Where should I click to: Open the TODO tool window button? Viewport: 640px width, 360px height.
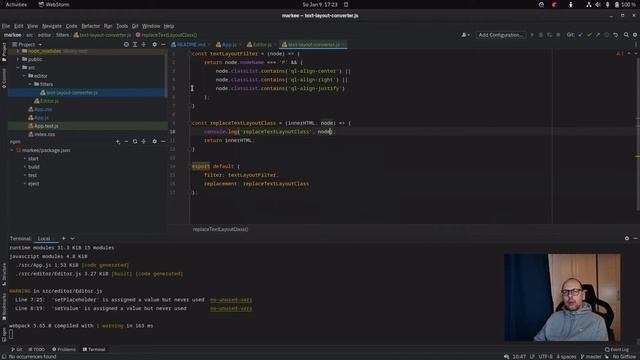37,350
